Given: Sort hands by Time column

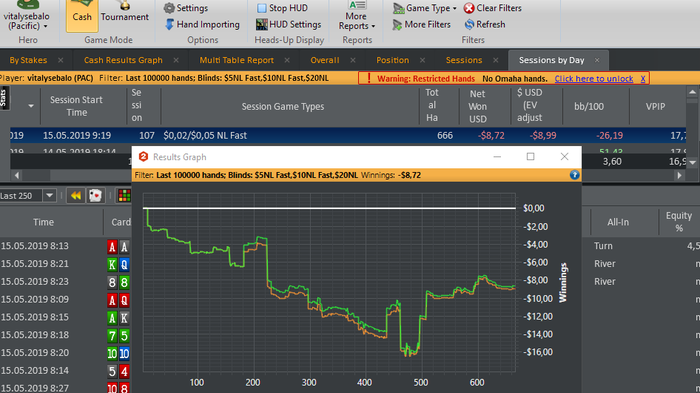Looking at the screenshot, I should coord(43,222).
